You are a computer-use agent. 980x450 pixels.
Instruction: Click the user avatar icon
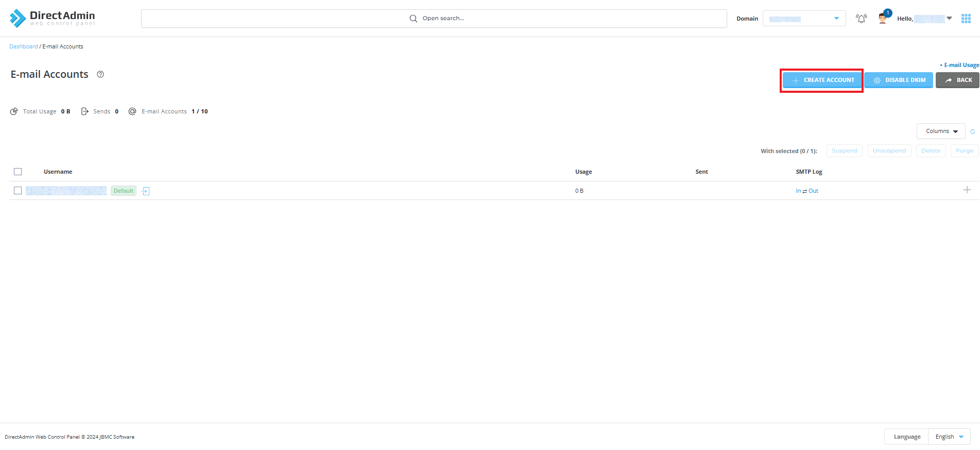coord(883,19)
